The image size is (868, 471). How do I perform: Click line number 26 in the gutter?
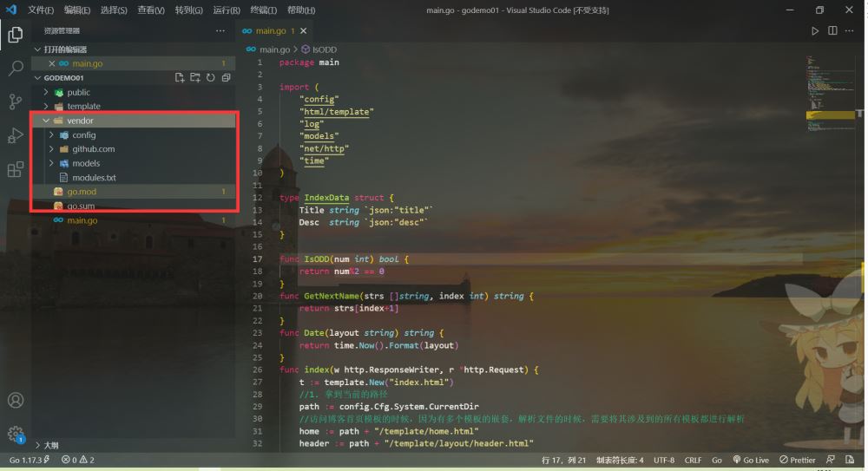(258, 370)
